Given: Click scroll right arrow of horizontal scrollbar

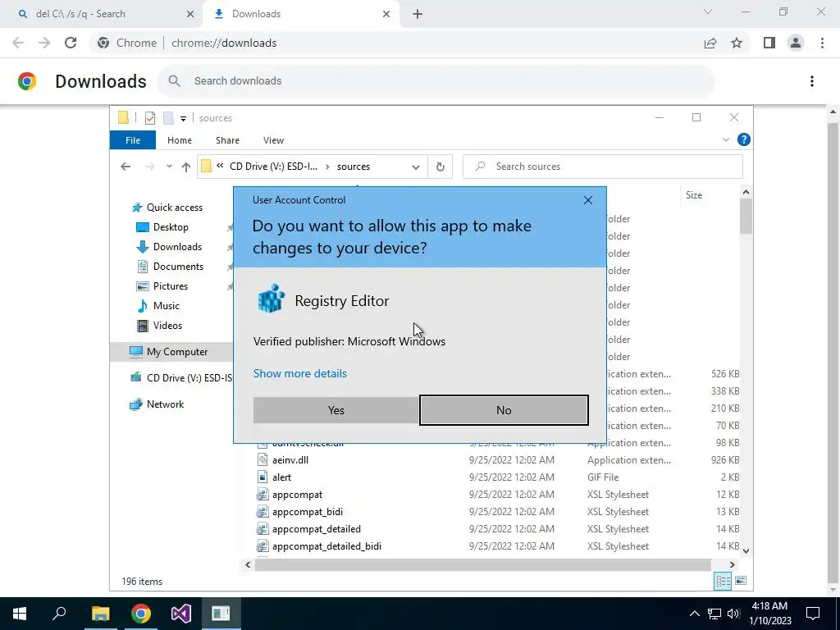Looking at the screenshot, I should click(x=732, y=564).
